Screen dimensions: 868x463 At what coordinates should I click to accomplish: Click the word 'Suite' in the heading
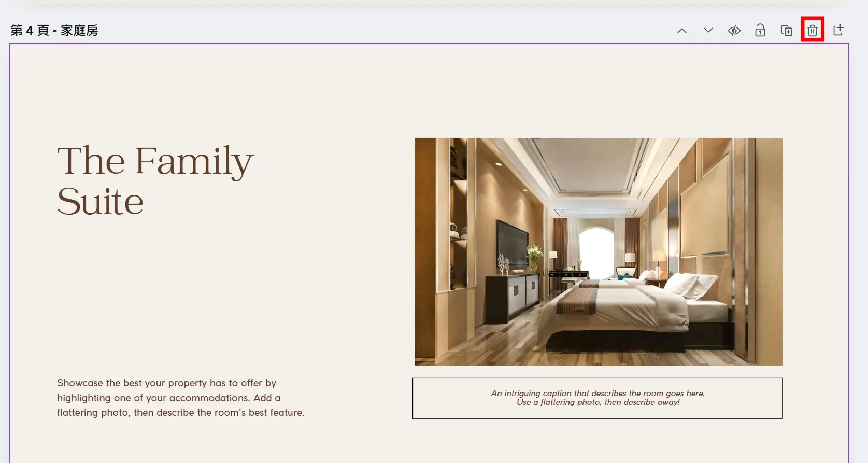(x=100, y=202)
